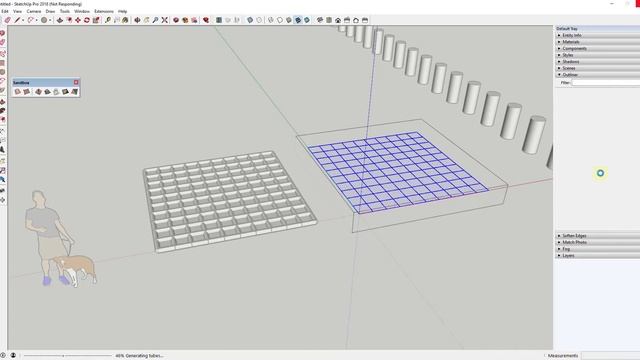The image size is (640, 360).
Task: Open the Extension Manager
Action: click(206, 20)
